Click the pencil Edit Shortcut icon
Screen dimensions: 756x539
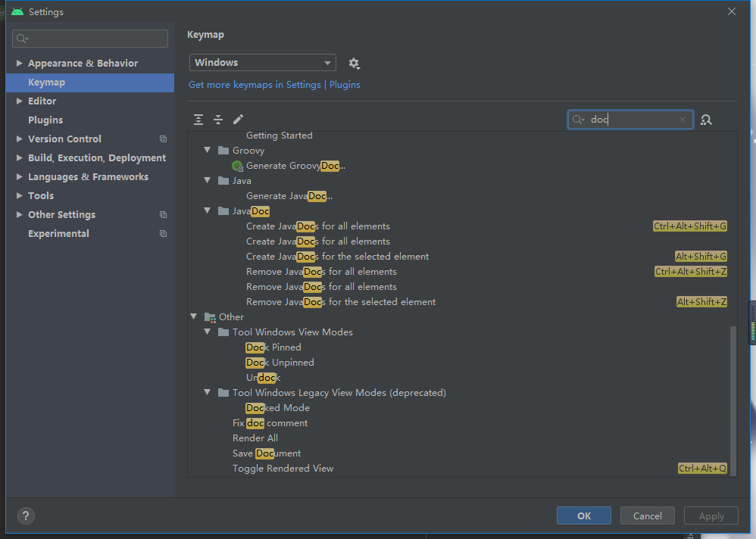pyautogui.click(x=238, y=120)
